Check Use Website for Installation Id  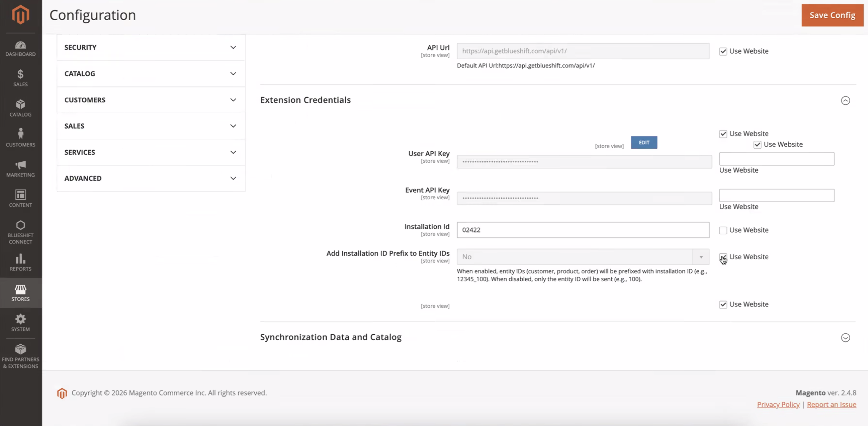pyautogui.click(x=723, y=231)
